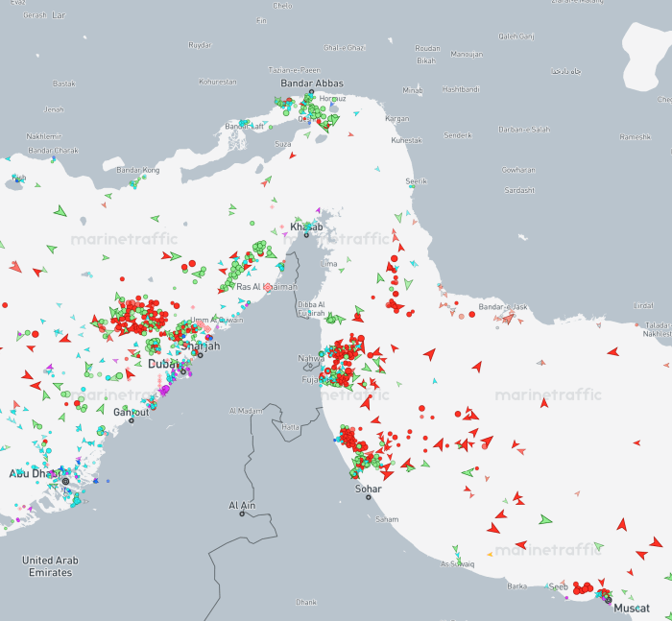Click the Muscat city label
Viewport: 672px width, 621px height.
pyautogui.click(x=631, y=608)
